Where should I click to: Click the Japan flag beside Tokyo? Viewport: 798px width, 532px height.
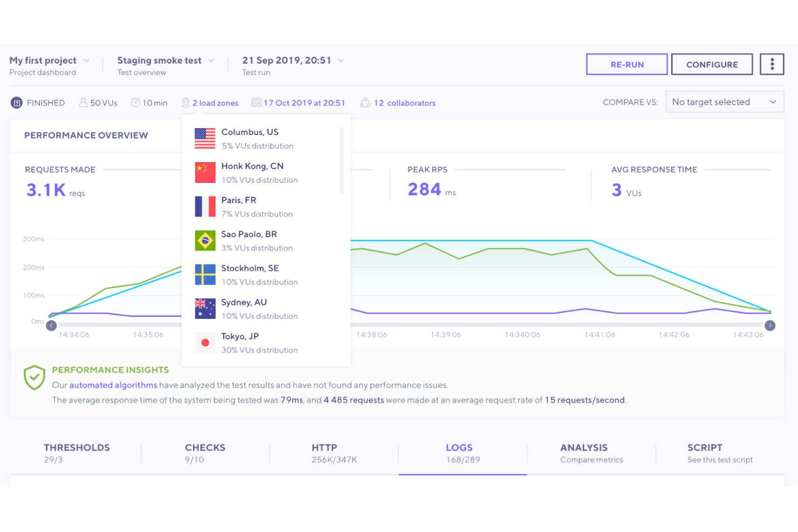click(x=205, y=342)
